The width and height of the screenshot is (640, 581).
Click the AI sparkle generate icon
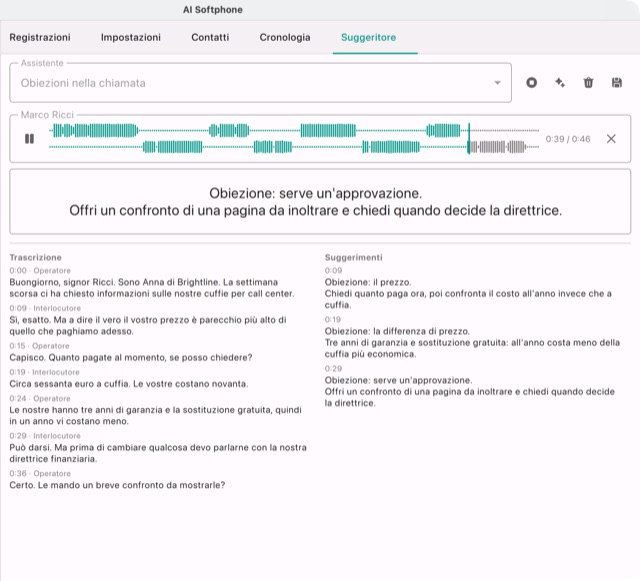tap(560, 83)
